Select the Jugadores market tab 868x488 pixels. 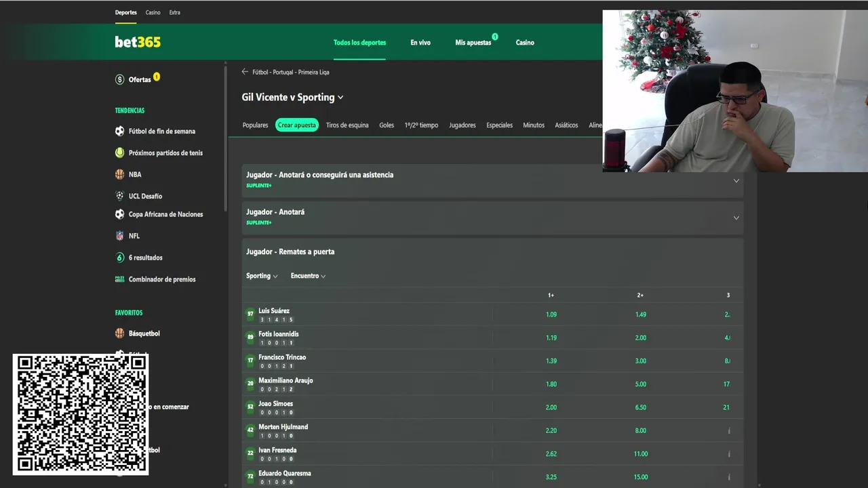(462, 125)
